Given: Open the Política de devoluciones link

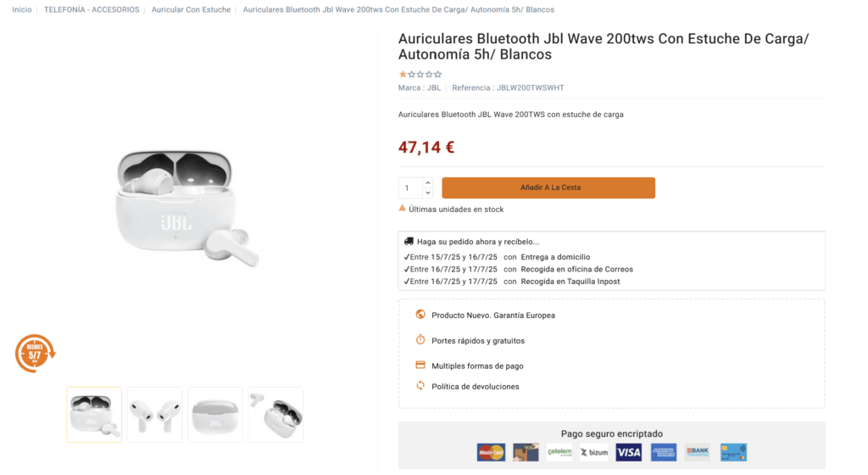Looking at the screenshot, I should point(475,387).
